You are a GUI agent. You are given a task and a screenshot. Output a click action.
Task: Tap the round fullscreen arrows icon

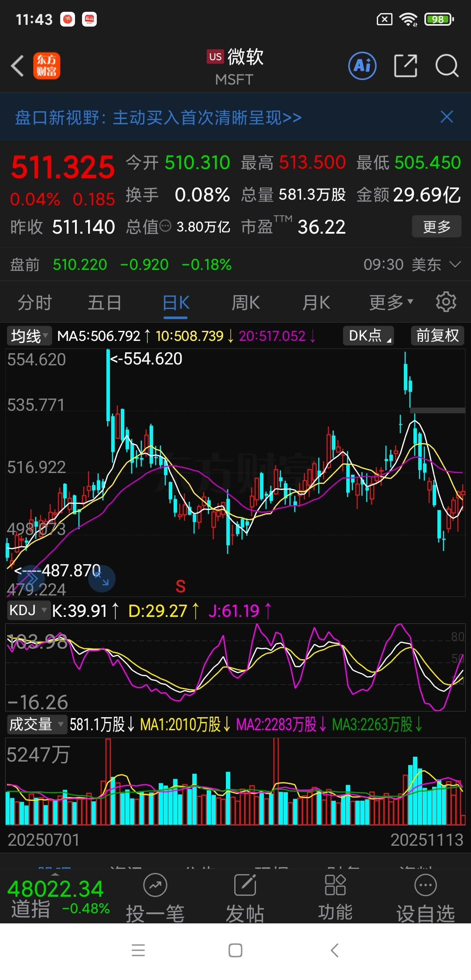click(x=102, y=579)
